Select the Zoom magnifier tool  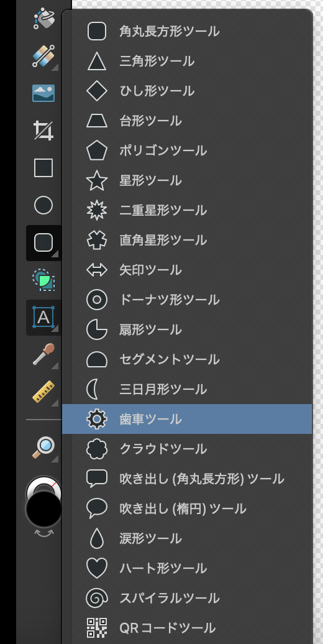pos(43,448)
